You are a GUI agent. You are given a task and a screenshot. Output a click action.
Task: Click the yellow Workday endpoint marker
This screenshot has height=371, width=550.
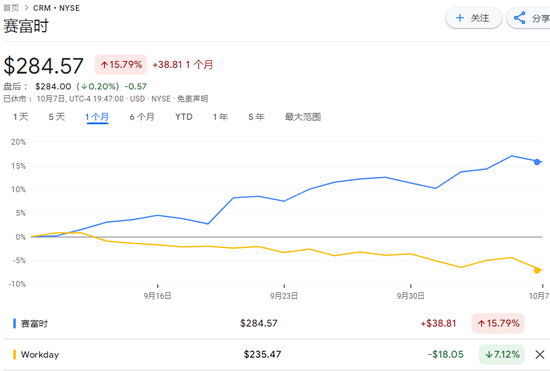537,270
